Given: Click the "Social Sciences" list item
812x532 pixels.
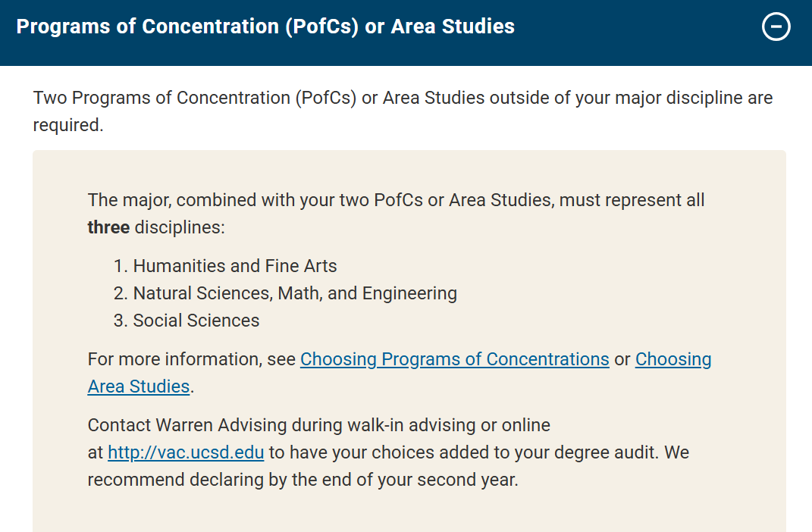Looking at the screenshot, I should point(196,321).
